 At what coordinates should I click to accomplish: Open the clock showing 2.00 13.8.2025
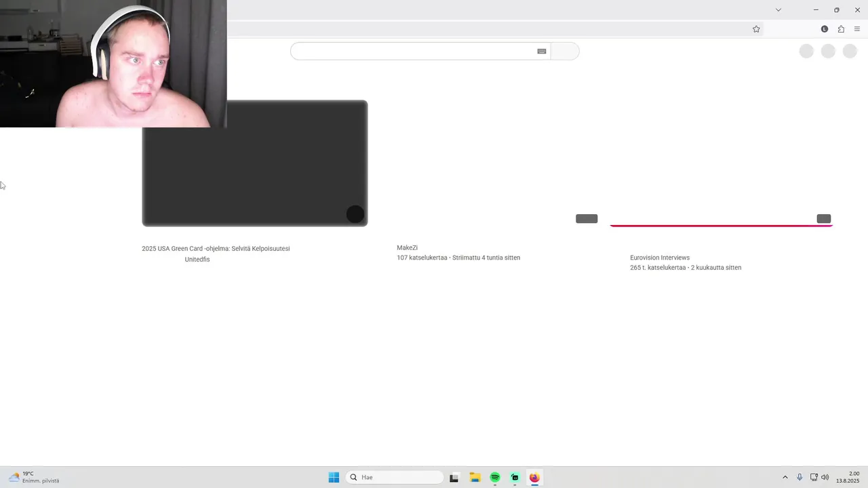848,477
